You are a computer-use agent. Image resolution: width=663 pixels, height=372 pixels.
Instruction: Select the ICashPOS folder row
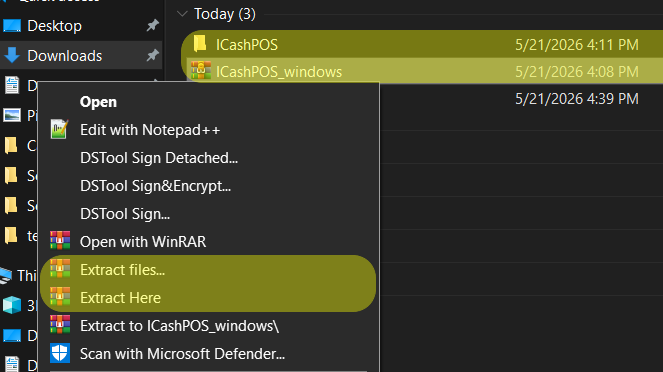click(x=424, y=44)
